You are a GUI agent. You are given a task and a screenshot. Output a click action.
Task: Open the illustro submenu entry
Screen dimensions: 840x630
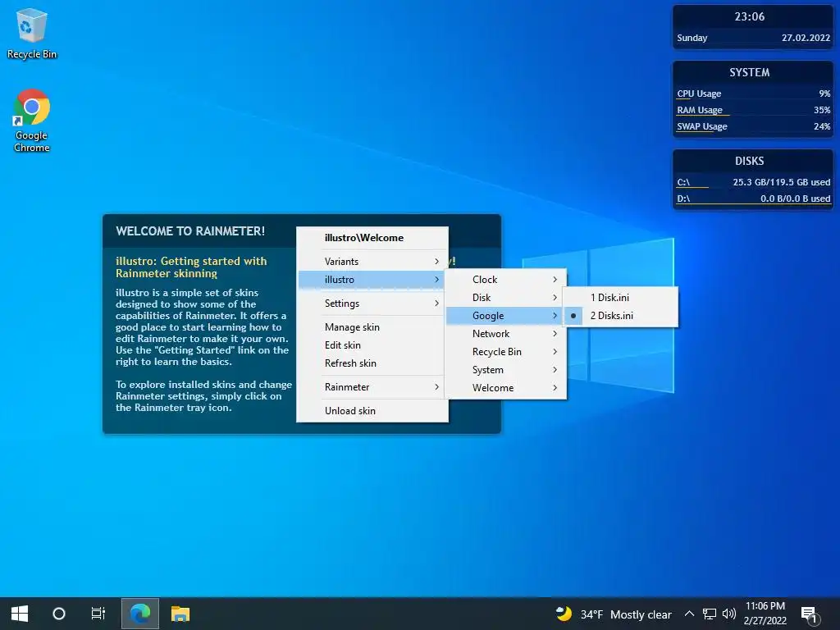(x=372, y=280)
